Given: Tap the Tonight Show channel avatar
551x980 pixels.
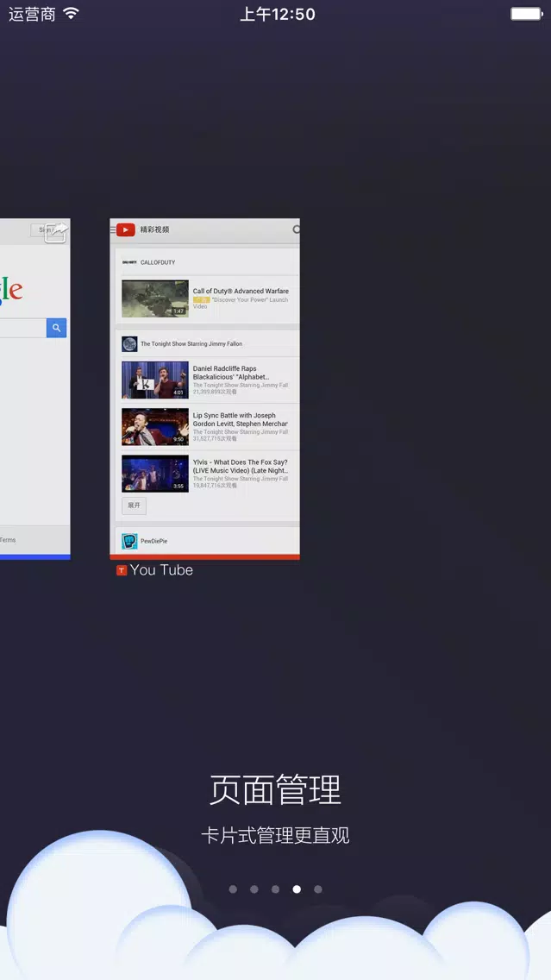Looking at the screenshot, I should [x=129, y=343].
